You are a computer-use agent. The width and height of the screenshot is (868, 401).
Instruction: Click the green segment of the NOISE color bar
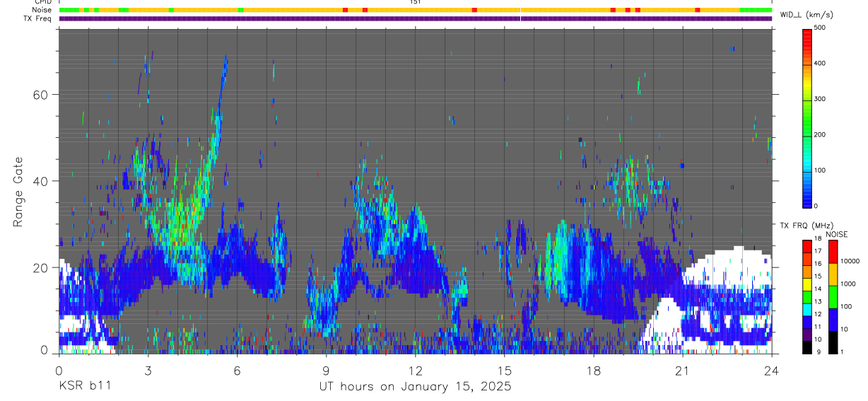(832, 297)
